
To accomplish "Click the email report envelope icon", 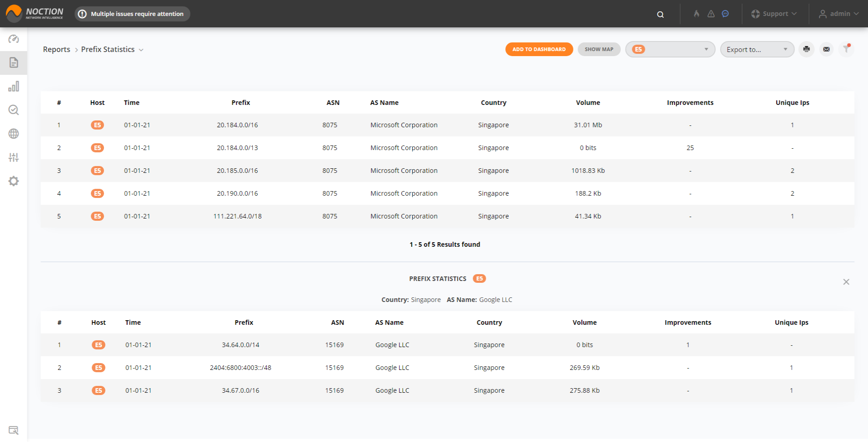I will pos(826,49).
